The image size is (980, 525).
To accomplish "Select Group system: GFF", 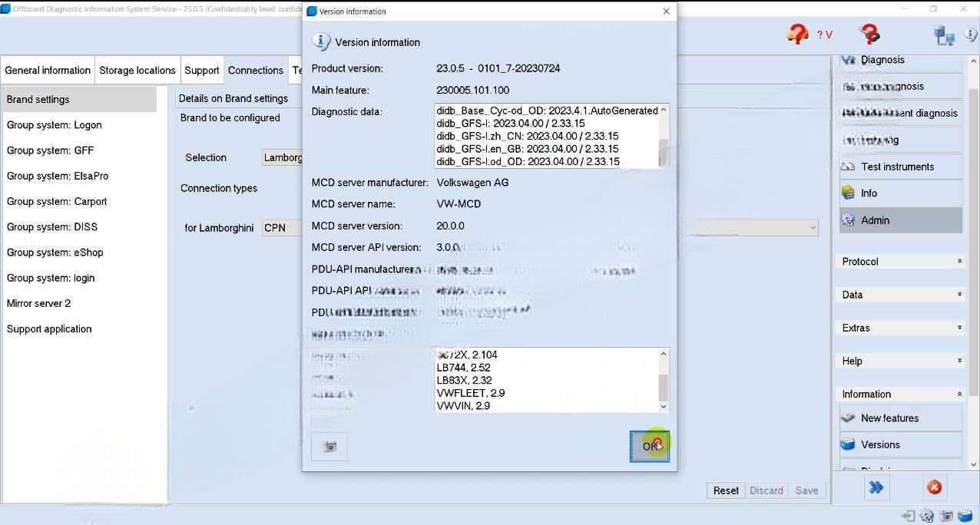I will pyautogui.click(x=80, y=150).
